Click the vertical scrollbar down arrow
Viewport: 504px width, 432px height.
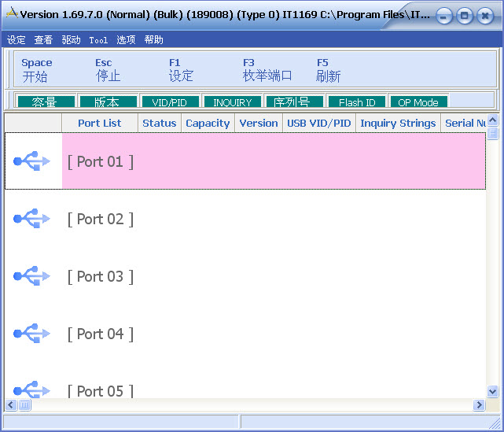(492, 391)
